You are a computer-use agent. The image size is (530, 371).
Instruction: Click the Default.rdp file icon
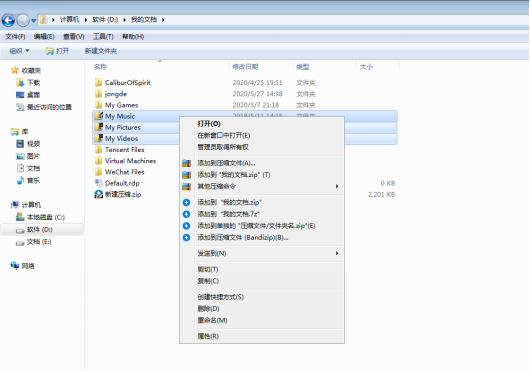99,183
